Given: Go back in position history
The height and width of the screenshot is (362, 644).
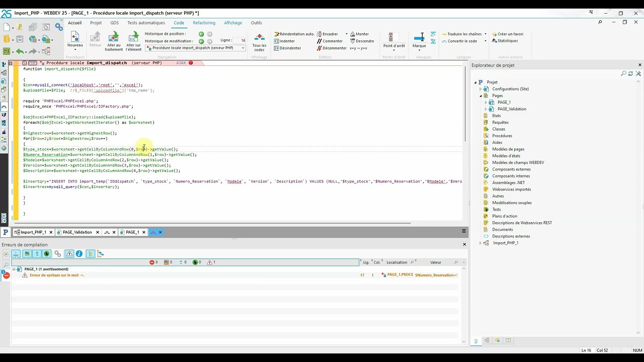Looking at the screenshot, I should tap(201, 34).
